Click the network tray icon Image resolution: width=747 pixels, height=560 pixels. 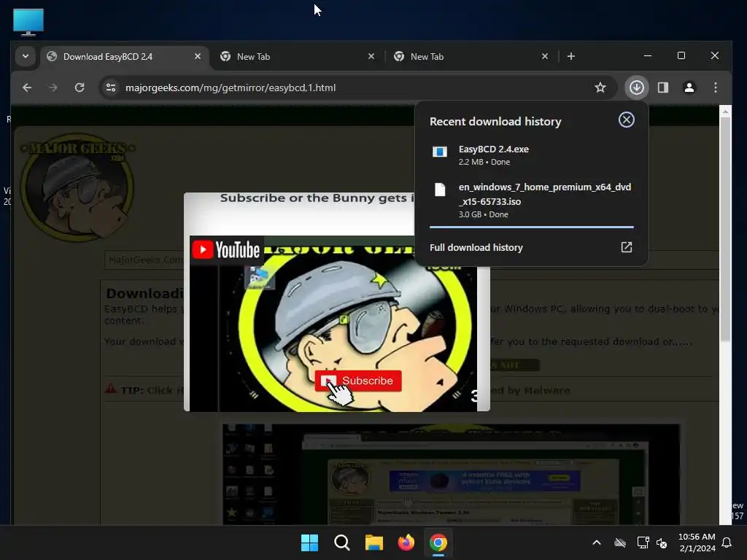pyautogui.click(x=643, y=542)
